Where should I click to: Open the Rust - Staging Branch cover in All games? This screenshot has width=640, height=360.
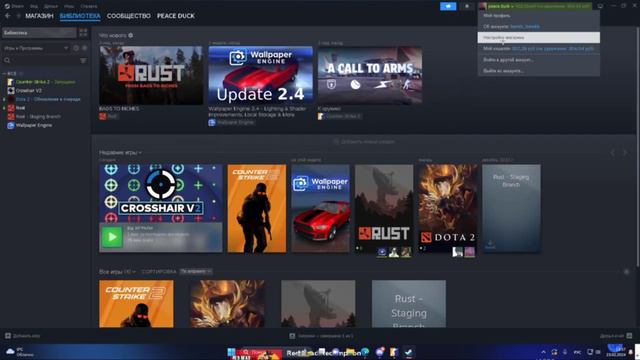click(x=409, y=304)
